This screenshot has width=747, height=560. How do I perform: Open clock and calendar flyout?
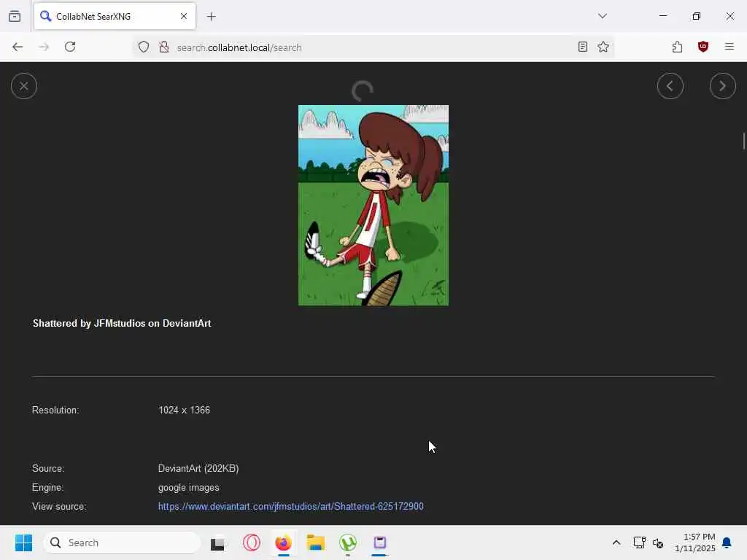coord(695,542)
